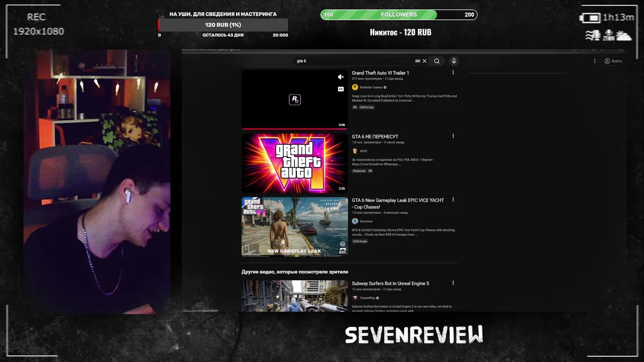Viewport: 644px width, 362px height.
Task: Click the Subway Surfers Recreation description text
Action: (x=401, y=308)
